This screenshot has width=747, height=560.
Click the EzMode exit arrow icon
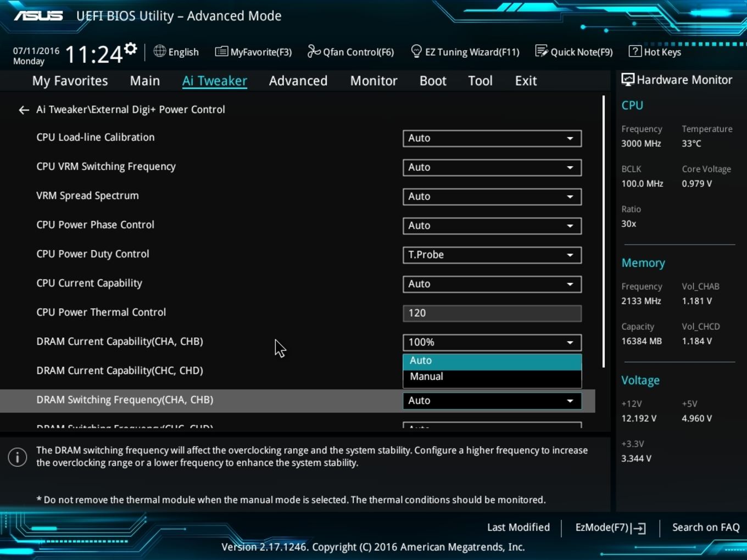pos(638,528)
